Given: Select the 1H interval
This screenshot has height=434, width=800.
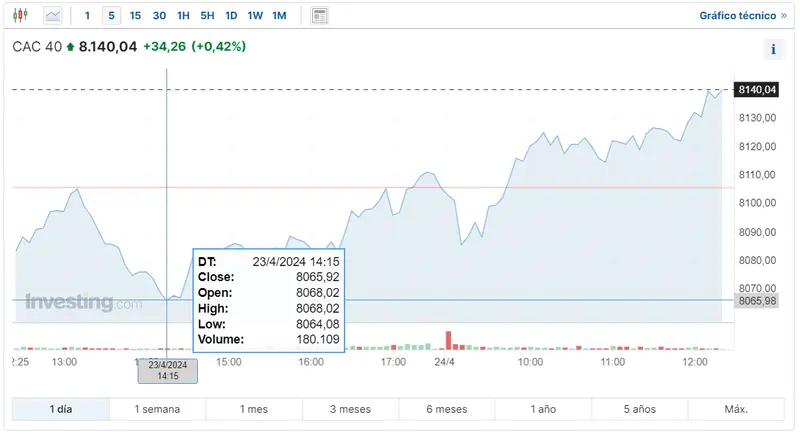Looking at the screenshot, I should [183, 16].
